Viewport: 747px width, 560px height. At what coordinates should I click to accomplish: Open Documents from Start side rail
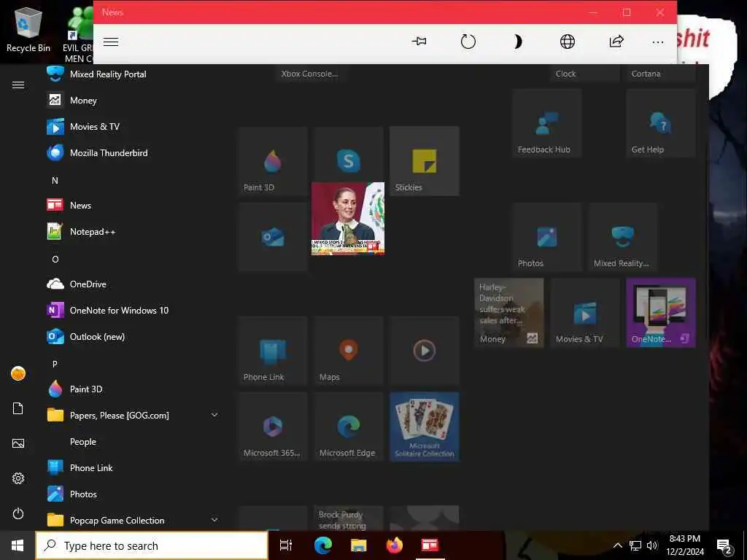click(x=18, y=408)
